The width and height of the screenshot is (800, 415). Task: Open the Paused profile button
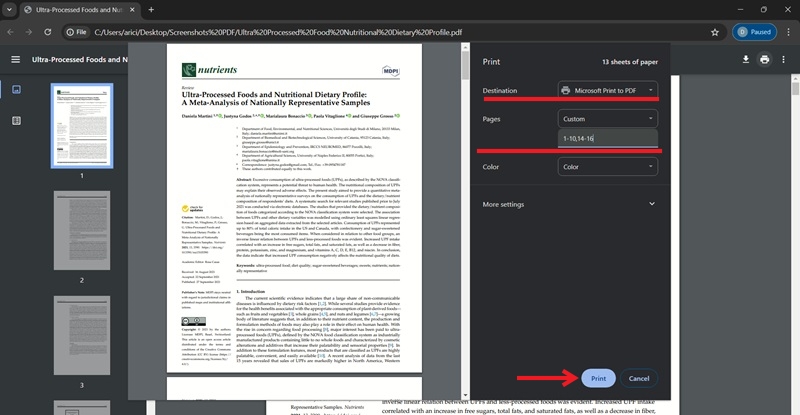coord(755,32)
